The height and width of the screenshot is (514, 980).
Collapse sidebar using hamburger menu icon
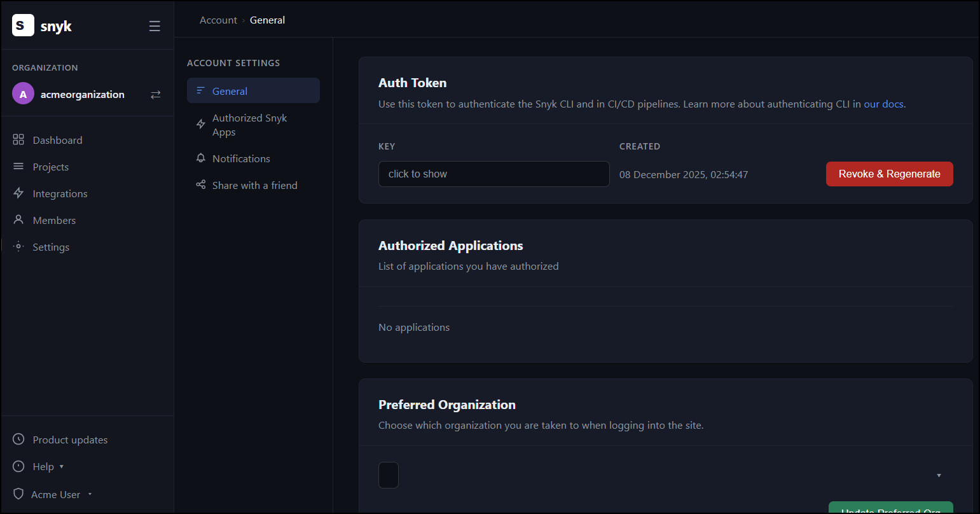click(x=155, y=26)
